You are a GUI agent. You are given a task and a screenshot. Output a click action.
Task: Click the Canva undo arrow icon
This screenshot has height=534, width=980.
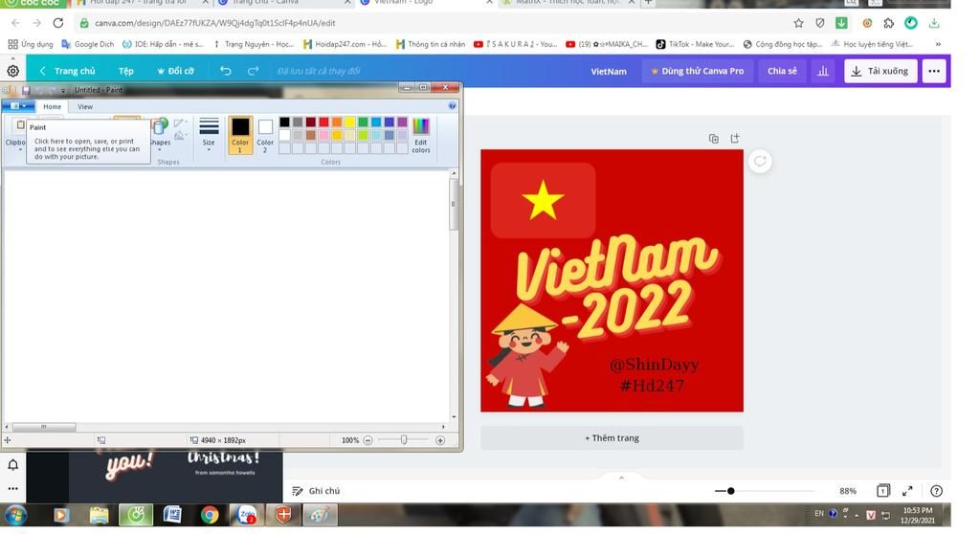click(226, 71)
